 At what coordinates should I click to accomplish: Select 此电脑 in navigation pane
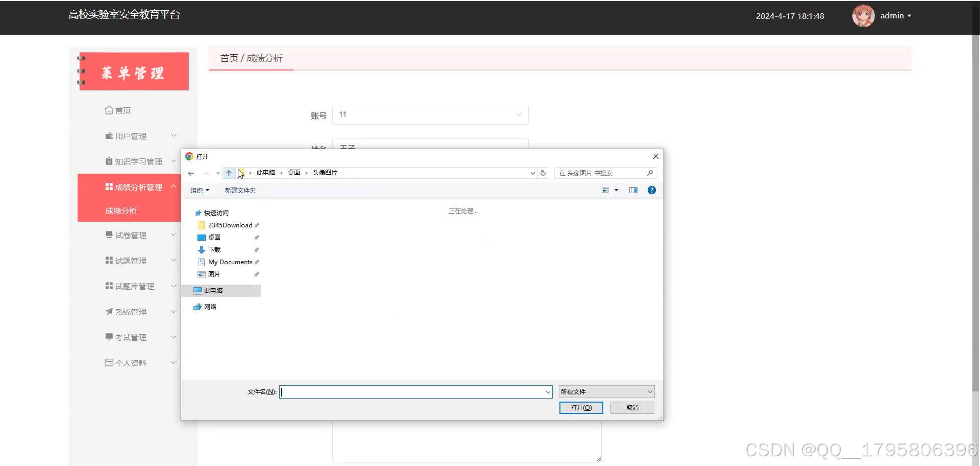[x=222, y=290]
